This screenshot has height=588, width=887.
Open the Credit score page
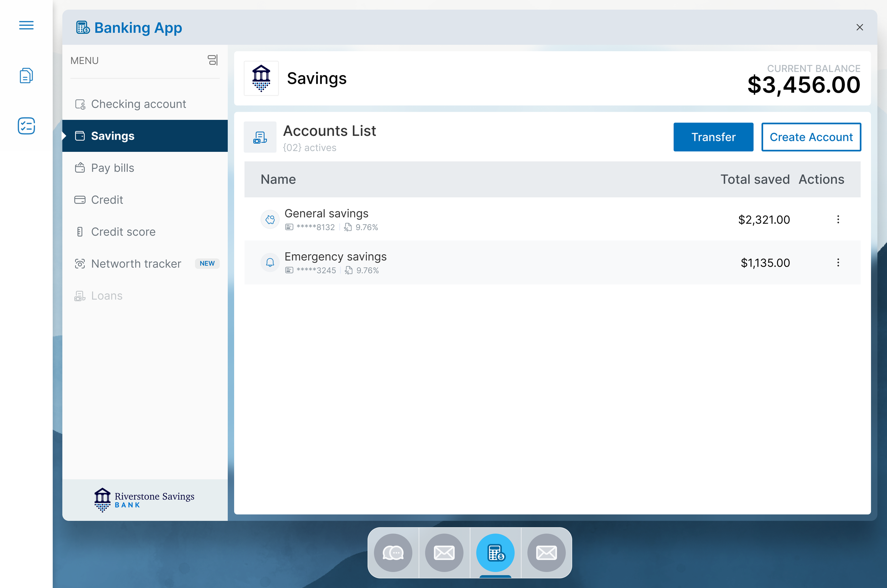click(x=123, y=232)
